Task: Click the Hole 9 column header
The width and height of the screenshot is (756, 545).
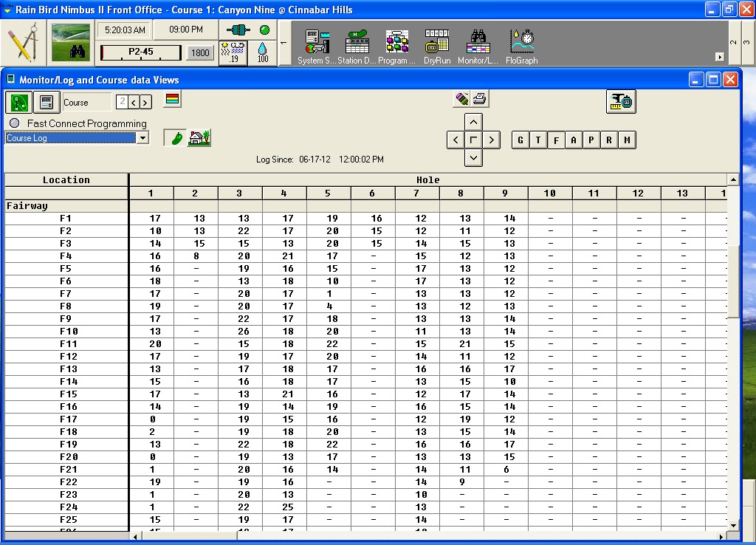Action: 506,193
